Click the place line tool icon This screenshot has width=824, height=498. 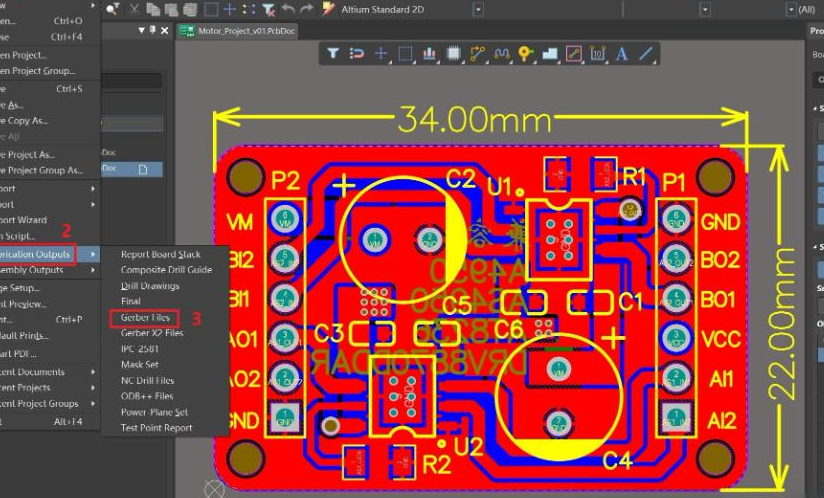[646, 53]
